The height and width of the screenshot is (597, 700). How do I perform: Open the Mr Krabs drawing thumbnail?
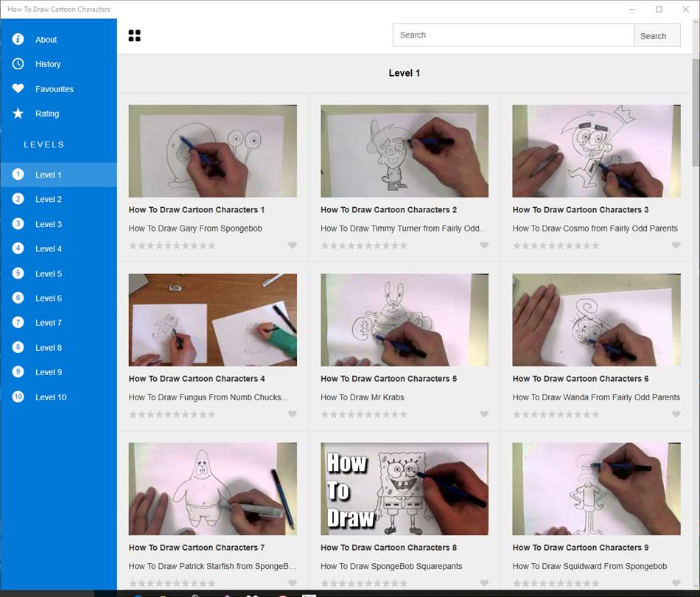pos(405,320)
